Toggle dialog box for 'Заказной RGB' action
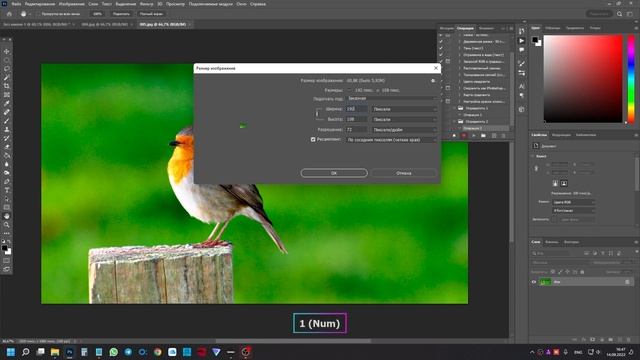Image resolution: width=640 pixels, height=360 pixels. (448, 61)
